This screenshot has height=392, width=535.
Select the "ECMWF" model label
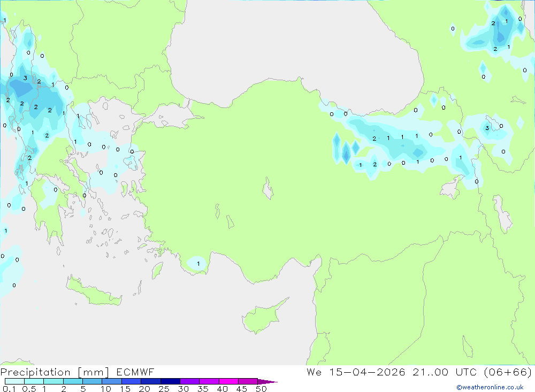[135, 372]
